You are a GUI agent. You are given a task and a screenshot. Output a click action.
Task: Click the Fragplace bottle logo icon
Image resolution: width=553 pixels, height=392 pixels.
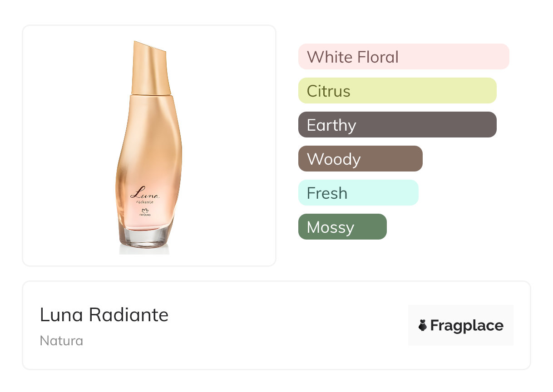point(423,325)
